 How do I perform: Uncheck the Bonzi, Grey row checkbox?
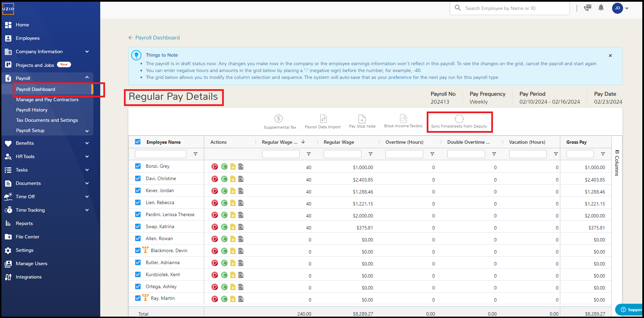(138, 166)
